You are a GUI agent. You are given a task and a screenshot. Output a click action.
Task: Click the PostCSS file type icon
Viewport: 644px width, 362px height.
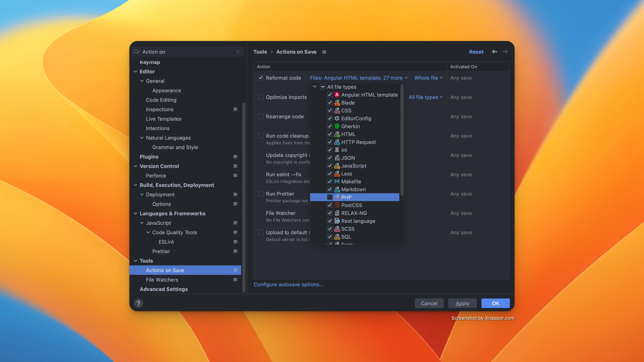pyautogui.click(x=337, y=205)
